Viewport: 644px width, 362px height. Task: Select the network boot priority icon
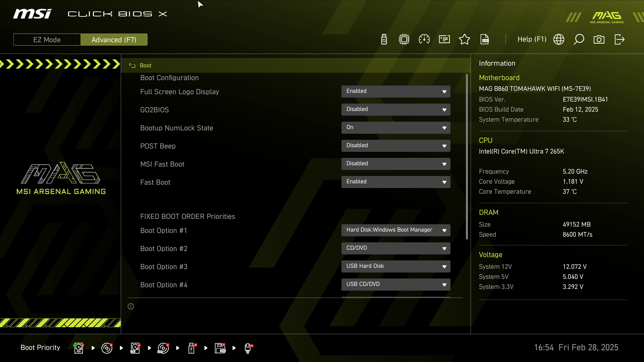[x=248, y=348]
